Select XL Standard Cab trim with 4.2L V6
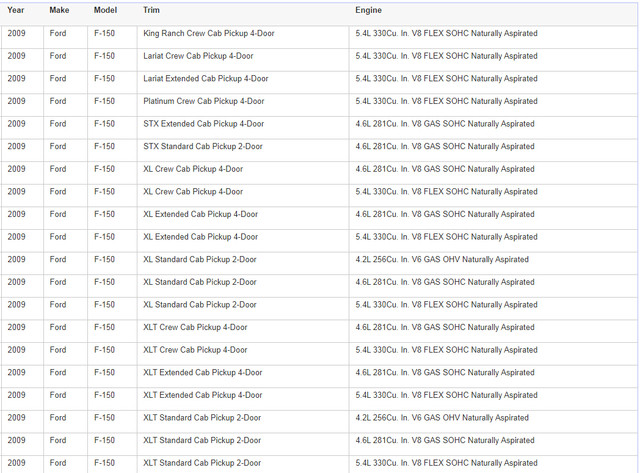 pos(200,259)
